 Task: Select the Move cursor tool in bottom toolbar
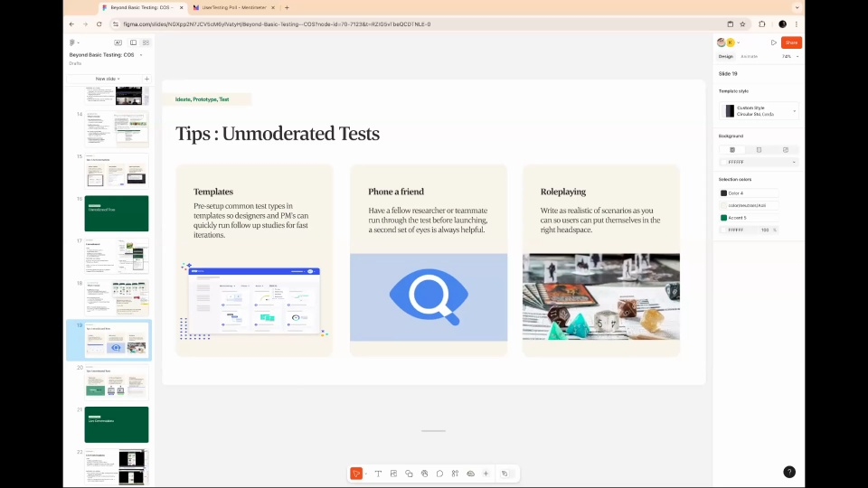tap(356, 474)
